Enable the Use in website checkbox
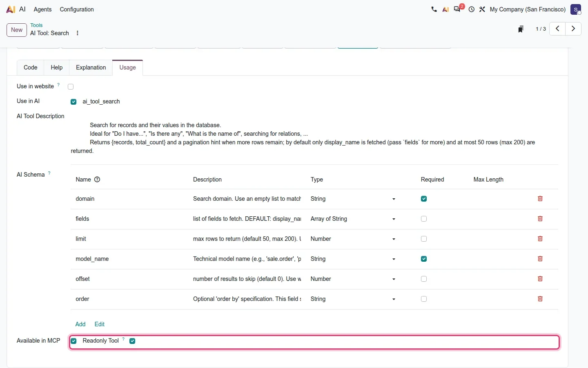The image size is (588, 368). tap(71, 87)
